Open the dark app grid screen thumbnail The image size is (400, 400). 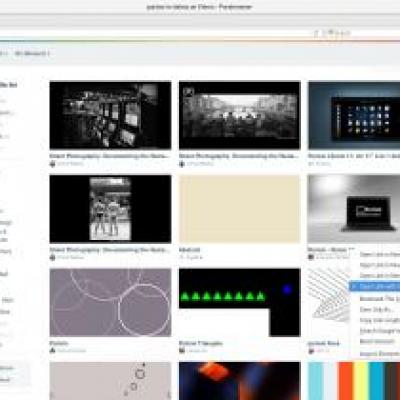354,115
